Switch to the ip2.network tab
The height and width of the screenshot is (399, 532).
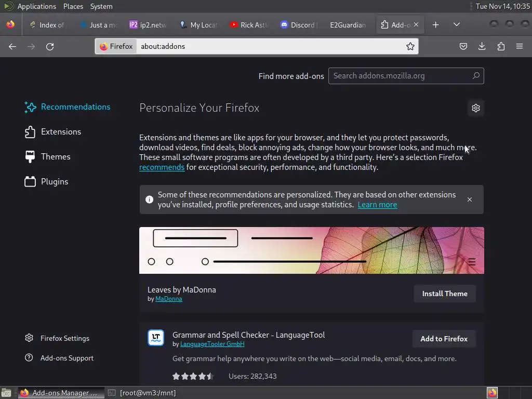click(148, 25)
